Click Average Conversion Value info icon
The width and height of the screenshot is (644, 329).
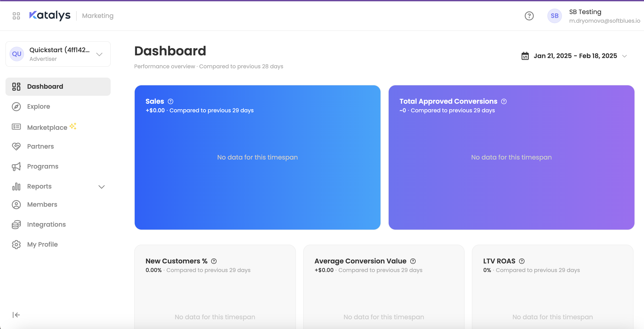pyautogui.click(x=413, y=261)
